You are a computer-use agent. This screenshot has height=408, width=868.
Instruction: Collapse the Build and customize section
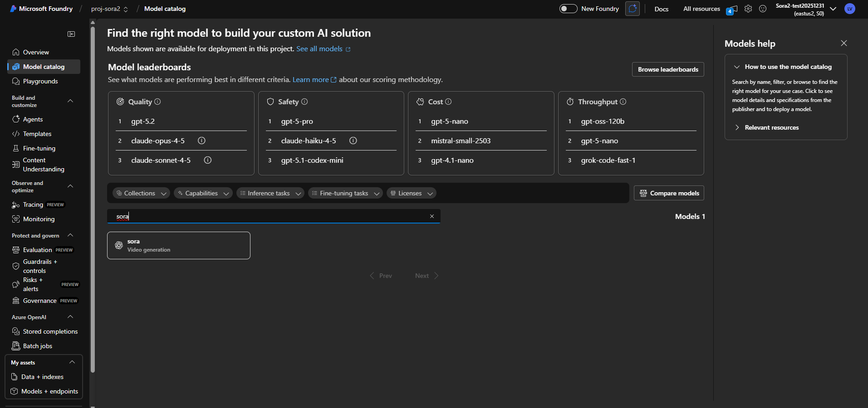tap(70, 101)
